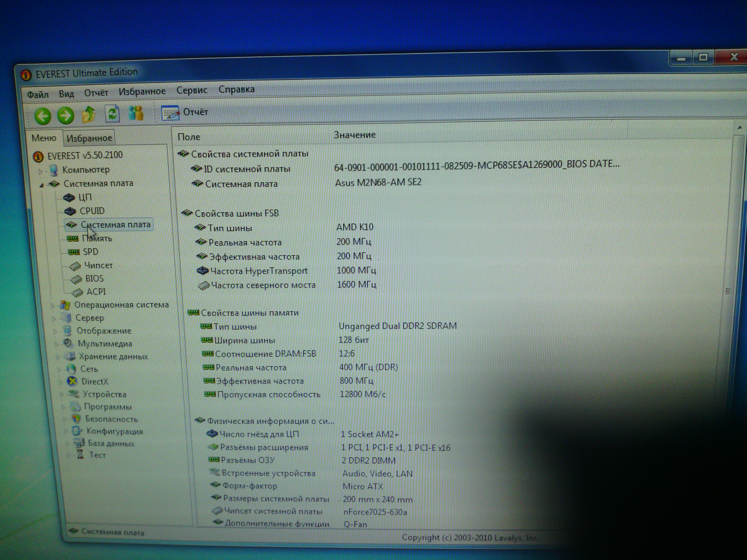Screen dimensions: 747x560
Task: Click the Отображение monitor icon
Action: [68, 331]
